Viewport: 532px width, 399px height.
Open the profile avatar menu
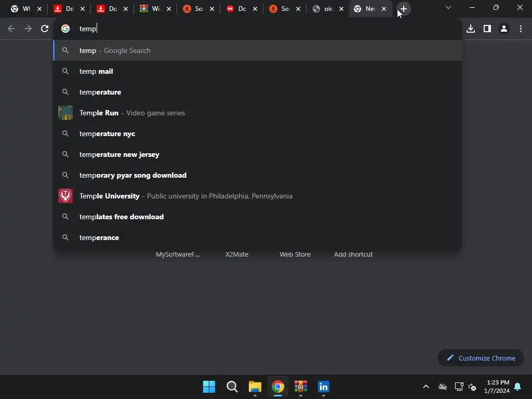tap(504, 29)
